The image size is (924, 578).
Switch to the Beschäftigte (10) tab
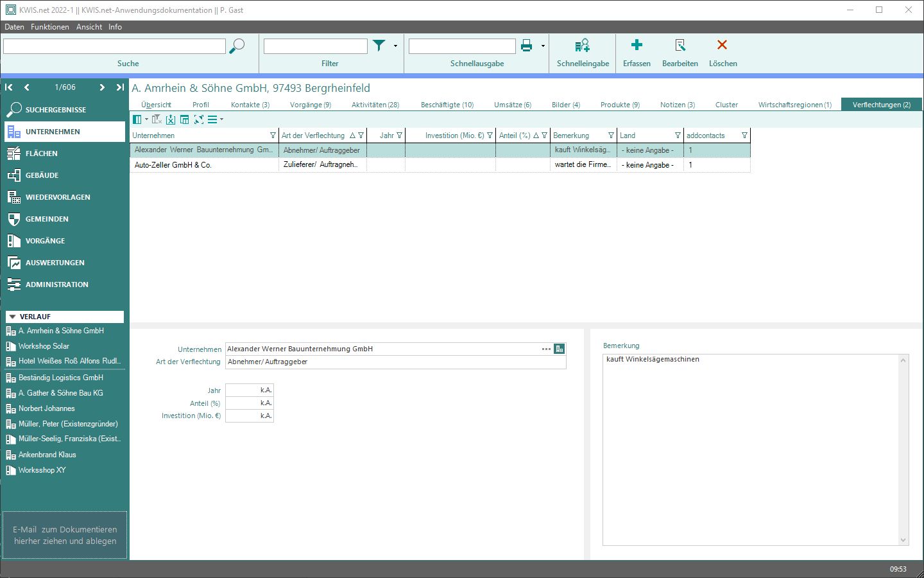[447, 105]
